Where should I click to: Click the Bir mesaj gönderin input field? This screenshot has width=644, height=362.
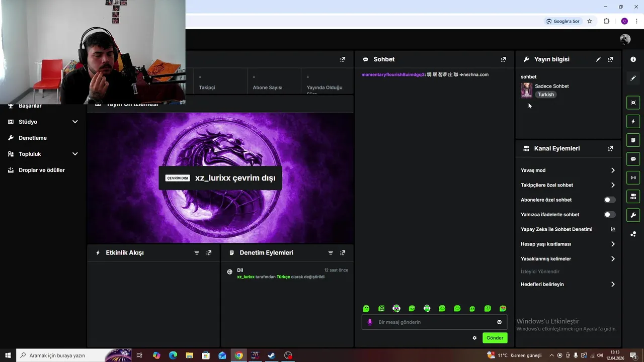[434, 322]
